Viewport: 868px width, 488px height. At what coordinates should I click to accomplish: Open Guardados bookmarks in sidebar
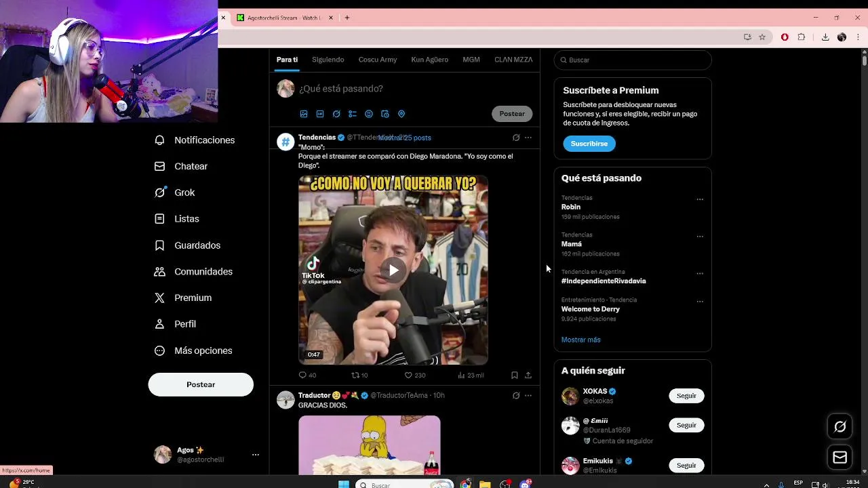pos(188,245)
